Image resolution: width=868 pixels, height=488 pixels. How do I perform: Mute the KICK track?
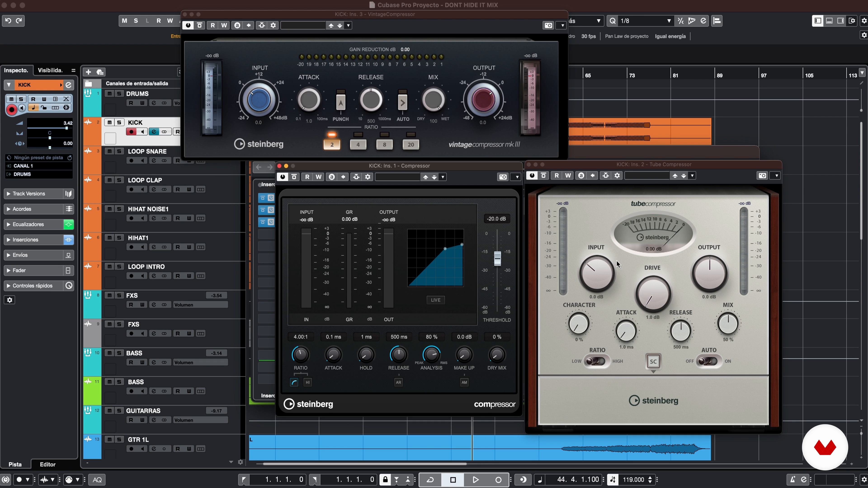pos(109,122)
